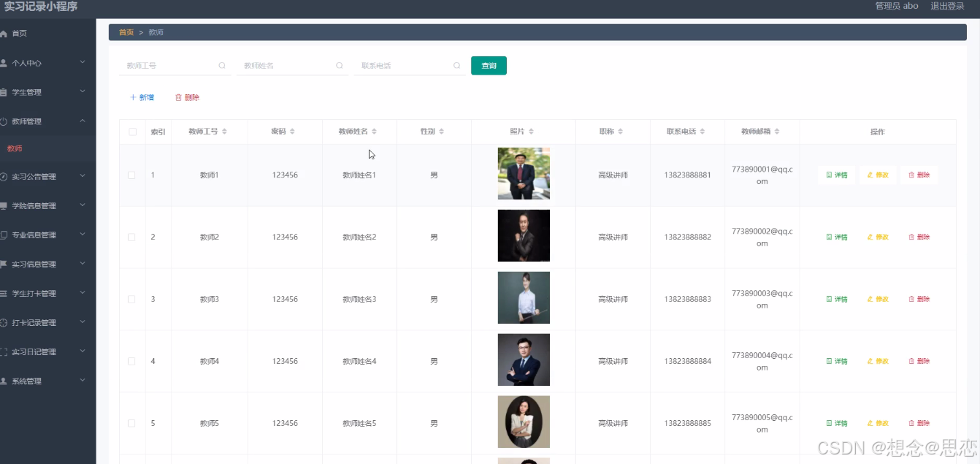Expand the 学院信息管理 chevron
The image size is (980, 464).
[x=83, y=205]
